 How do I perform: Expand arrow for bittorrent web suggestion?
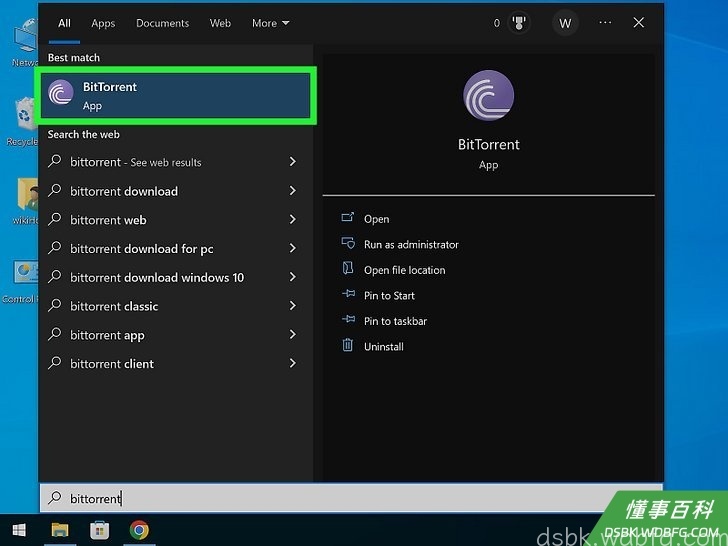tap(292, 219)
